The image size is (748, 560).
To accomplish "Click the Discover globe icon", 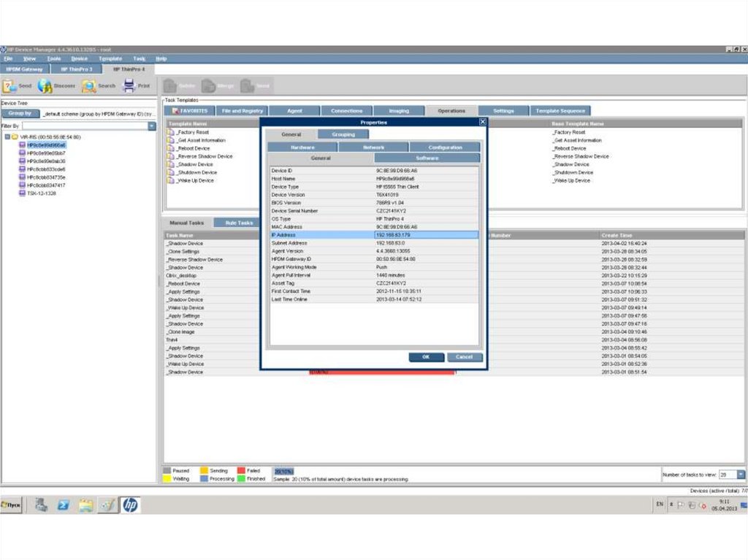I will click(45, 86).
